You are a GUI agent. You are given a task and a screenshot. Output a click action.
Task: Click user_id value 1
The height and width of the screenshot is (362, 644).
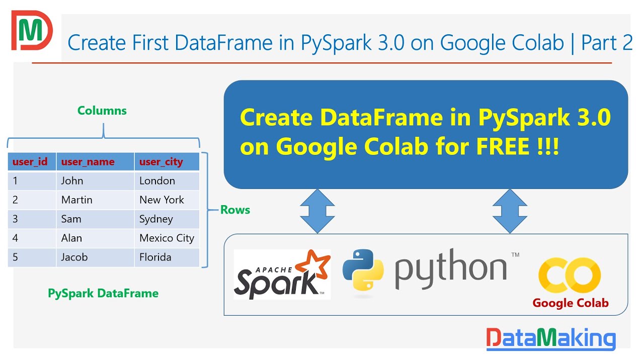[32, 181]
